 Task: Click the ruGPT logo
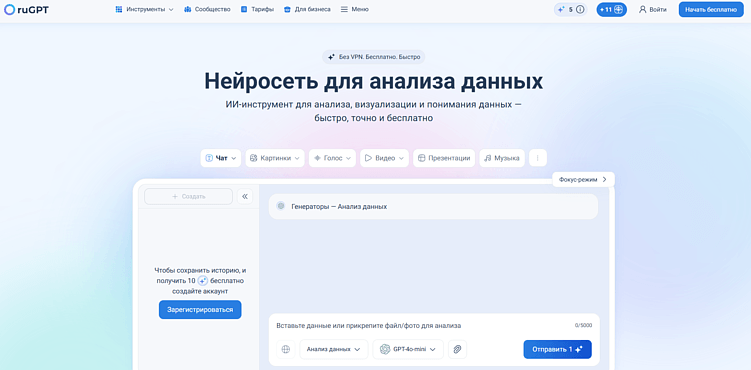pos(26,10)
